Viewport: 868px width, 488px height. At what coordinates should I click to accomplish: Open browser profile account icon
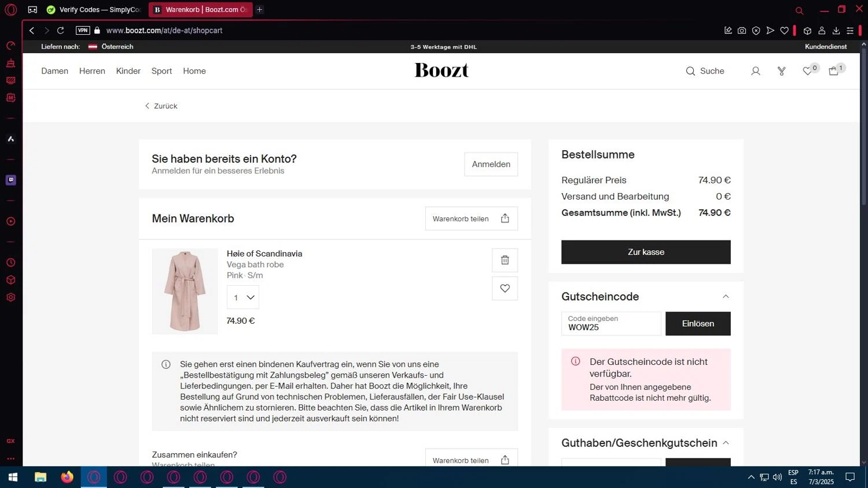click(822, 31)
